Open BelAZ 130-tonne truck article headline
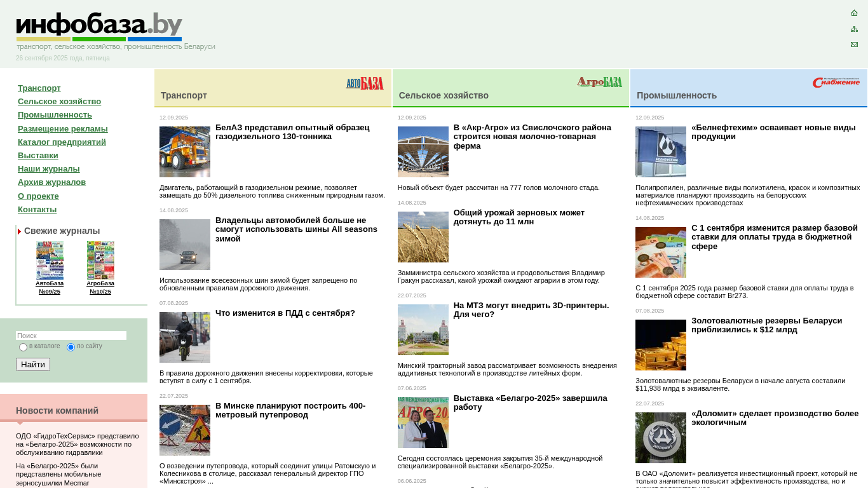868x488 pixels. pos(292,132)
